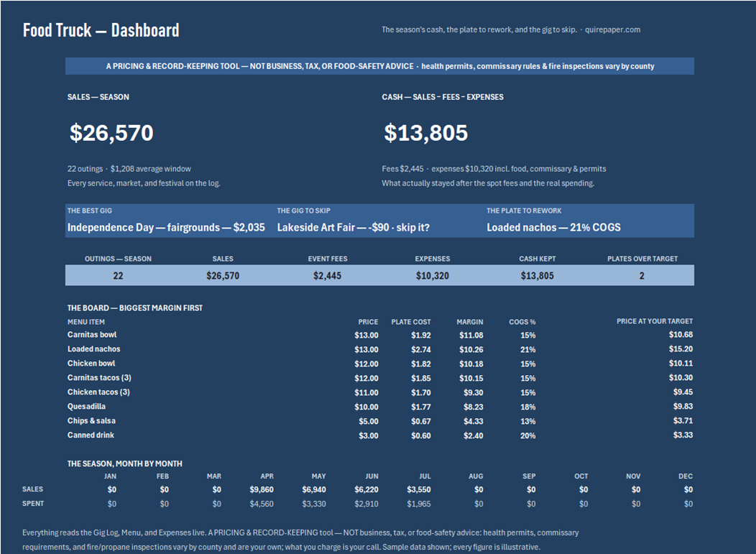The height and width of the screenshot is (554, 756).
Task: Click the CASH KEPT column label
Action: (x=537, y=259)
